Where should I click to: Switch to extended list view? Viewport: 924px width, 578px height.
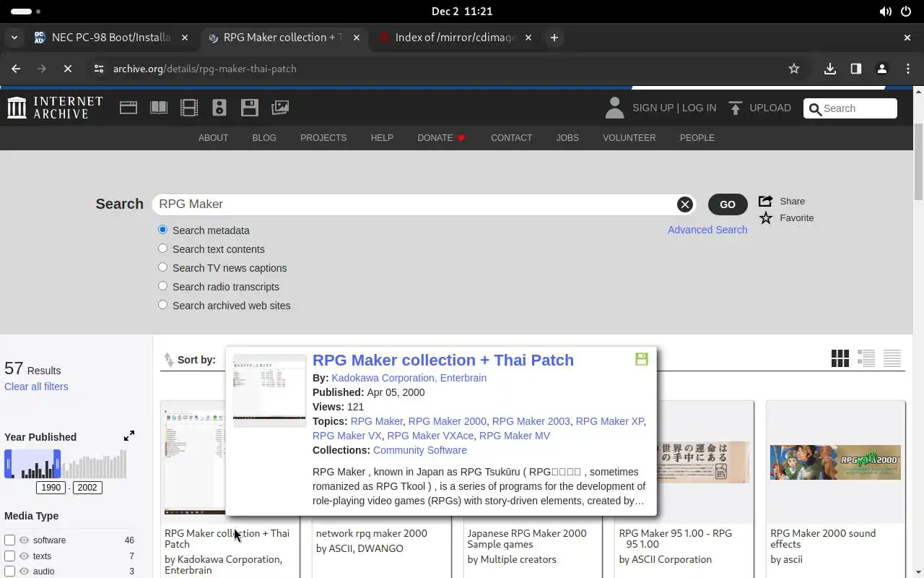pos(866,358)
